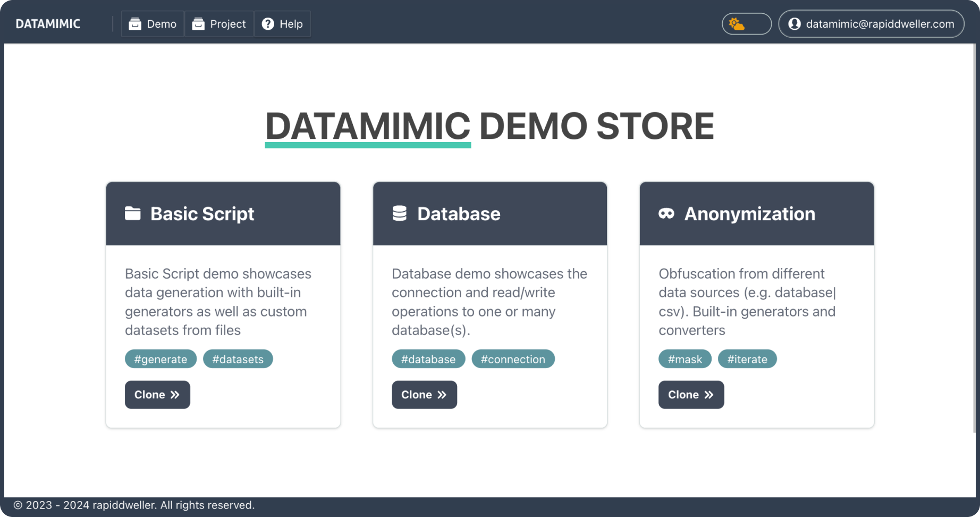
Task: Select the #mask tag
Action: (x=685, y=358)
